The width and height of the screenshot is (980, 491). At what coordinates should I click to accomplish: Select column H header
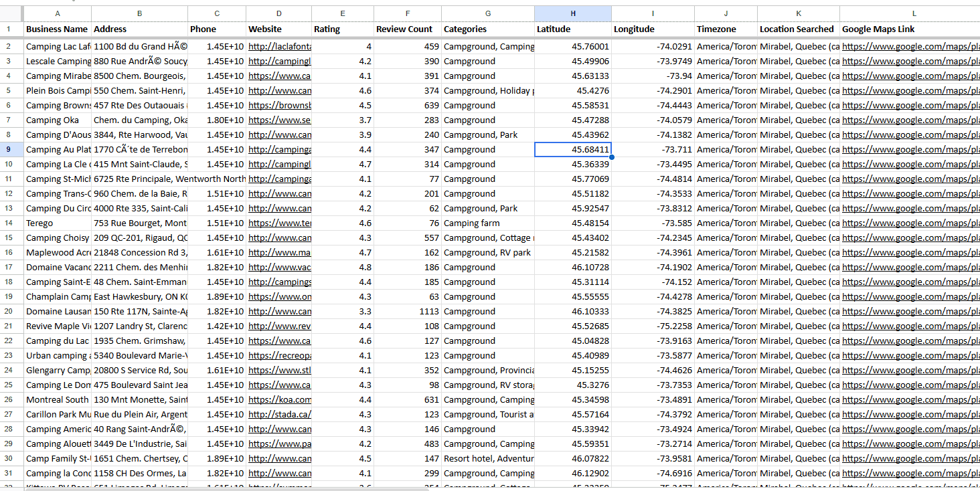573,13
